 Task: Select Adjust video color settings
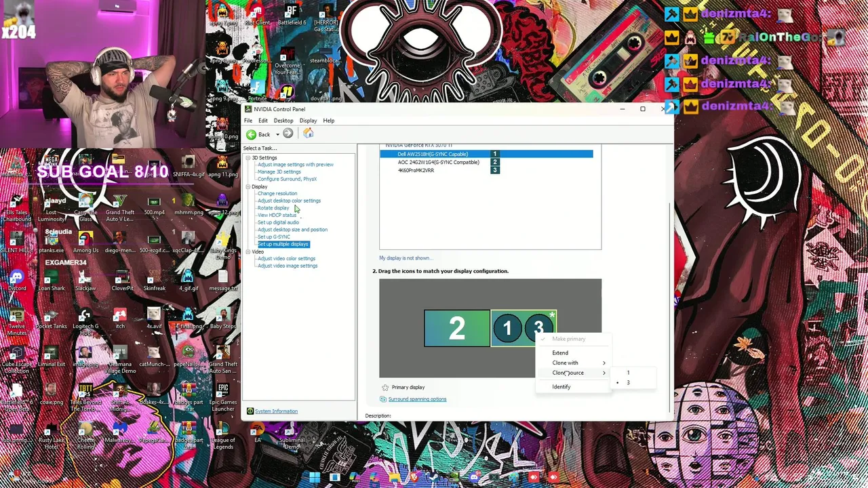tap(286, 259)
